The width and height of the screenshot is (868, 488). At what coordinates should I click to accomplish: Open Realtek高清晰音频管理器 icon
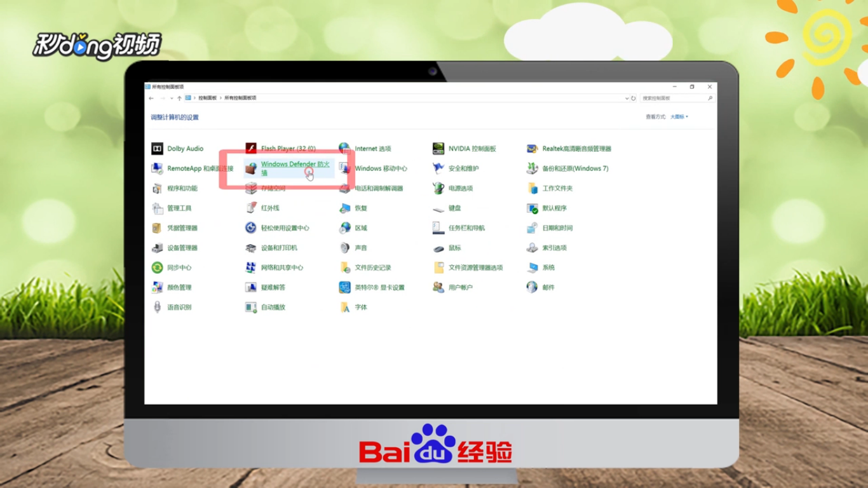pos(532,149)
